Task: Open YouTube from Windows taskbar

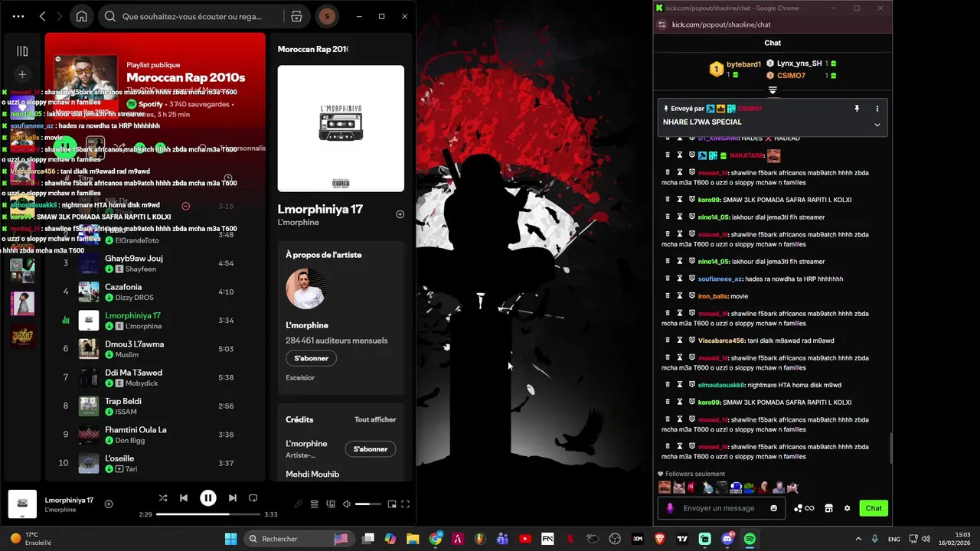Action: [x=525, y=539]
